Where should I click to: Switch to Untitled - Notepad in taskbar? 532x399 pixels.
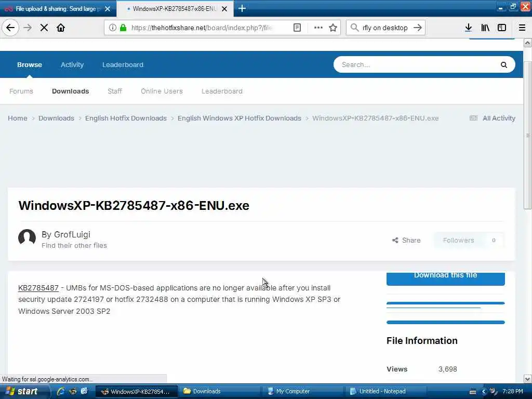coord(387,391)
